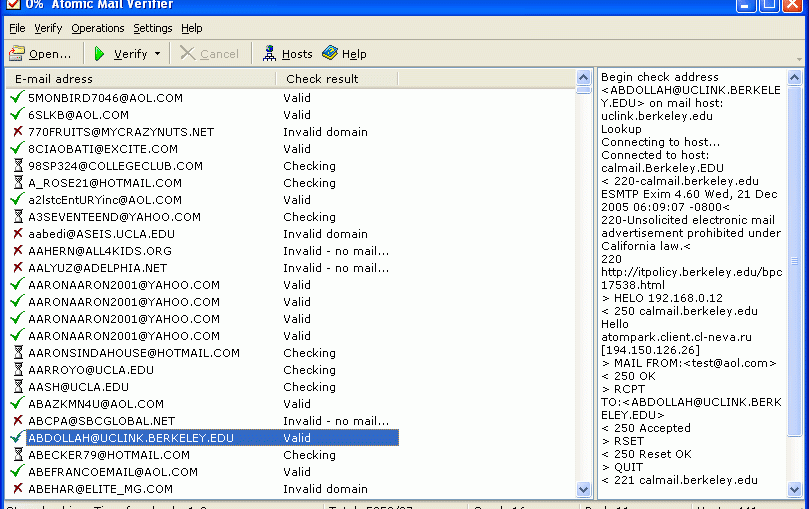The height and width of the screenshot is (509, 809).
Task: Click checkmark icon for a2lstcEntURYinc@AOL.COM
Action: tap(17, 199)
